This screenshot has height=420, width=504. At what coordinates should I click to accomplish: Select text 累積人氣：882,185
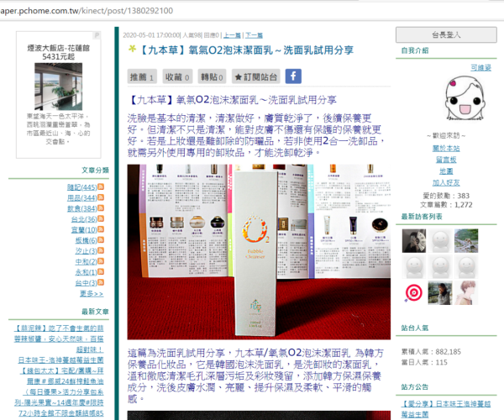click(x=431, y=352)
